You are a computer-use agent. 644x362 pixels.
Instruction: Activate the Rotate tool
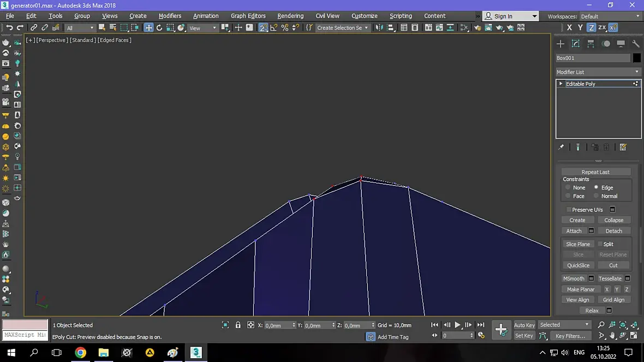tap(159, 28)
